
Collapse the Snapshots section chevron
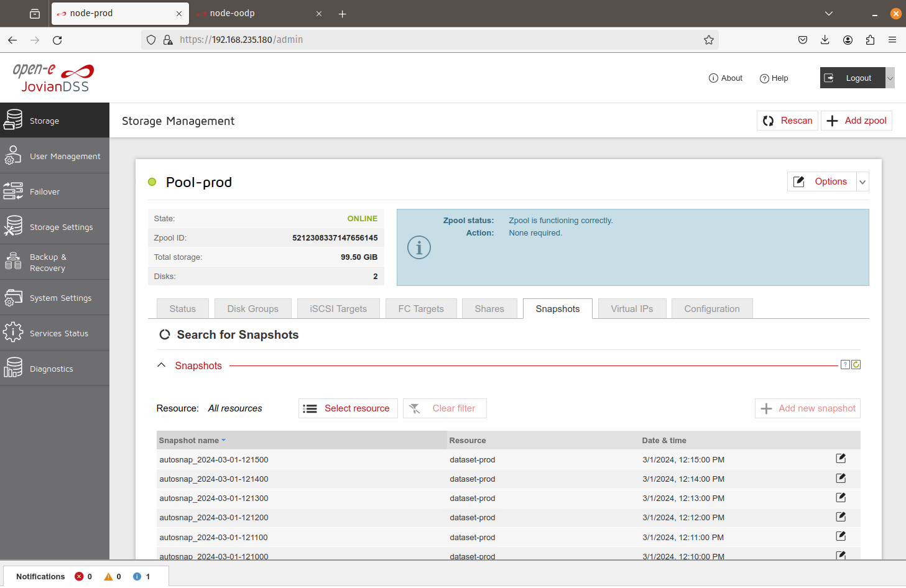tap(162, 365)
